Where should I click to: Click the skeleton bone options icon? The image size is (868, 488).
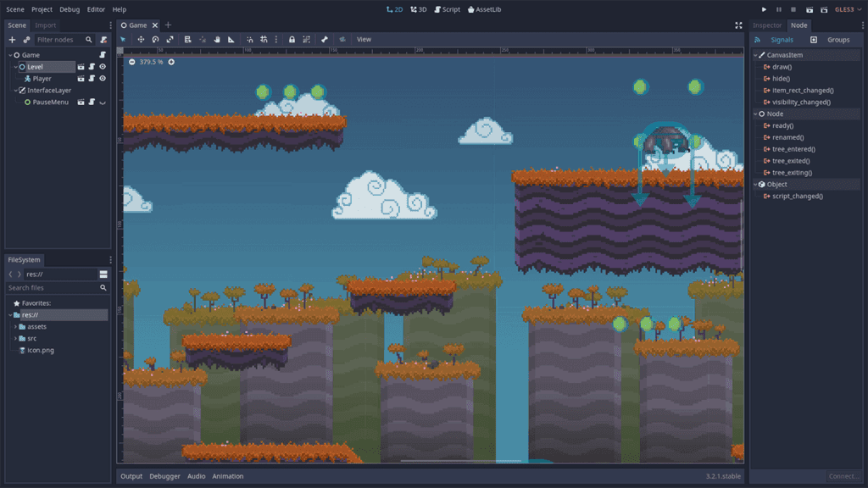click(325, 39)
